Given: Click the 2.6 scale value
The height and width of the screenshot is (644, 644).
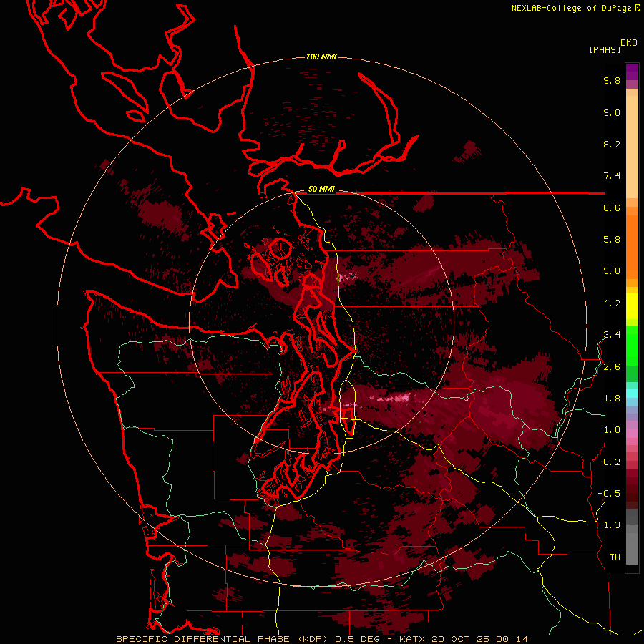Looking at the screenshot, I should [x=612, y=367].
